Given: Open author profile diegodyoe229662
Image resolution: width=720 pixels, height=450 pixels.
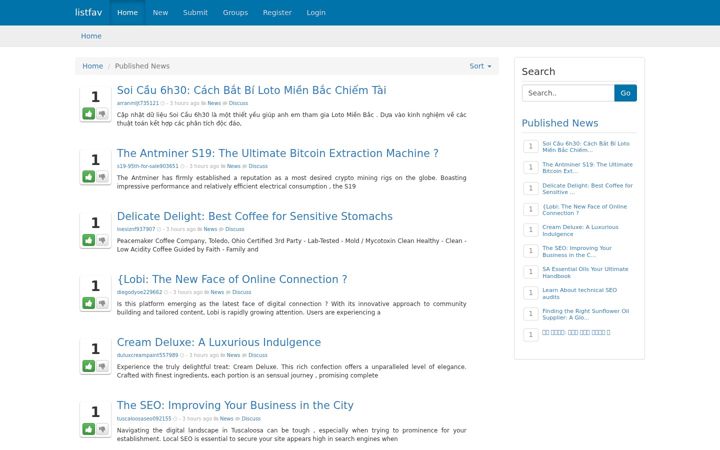Looking at the screenshot, I should (139, 292).
